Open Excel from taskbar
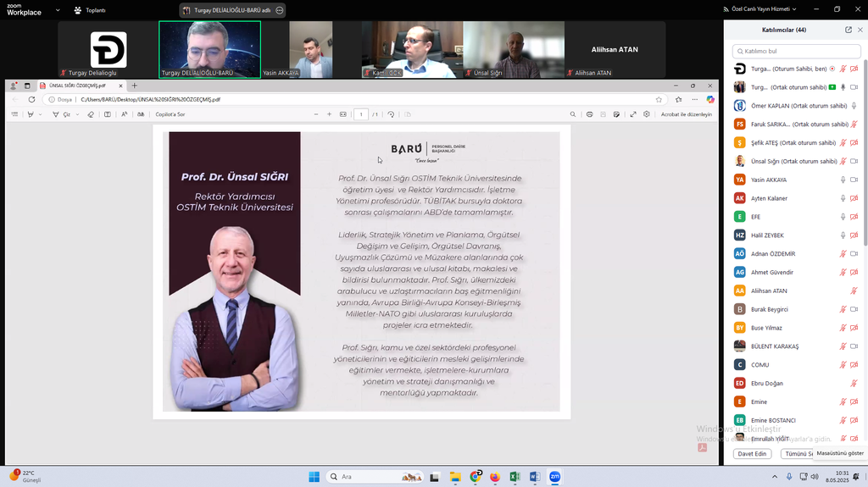Viewport: 868px width, 487px height. point(515,477)
